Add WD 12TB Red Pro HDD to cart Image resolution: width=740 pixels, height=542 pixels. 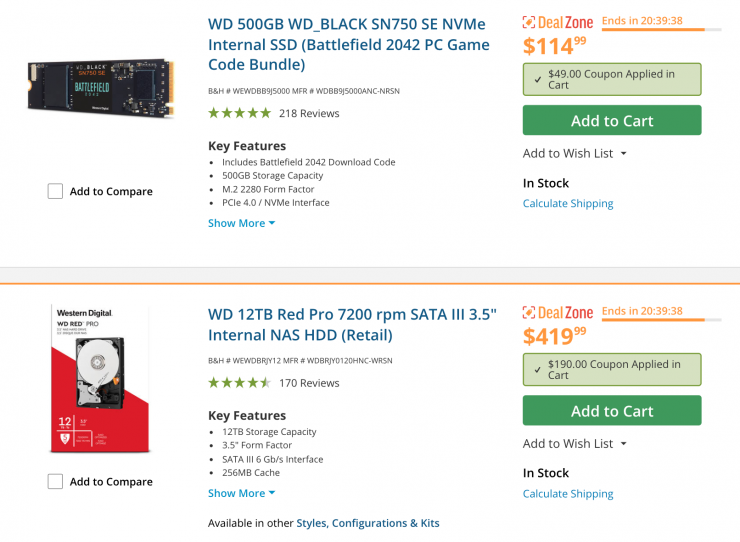tap(612, 411)
